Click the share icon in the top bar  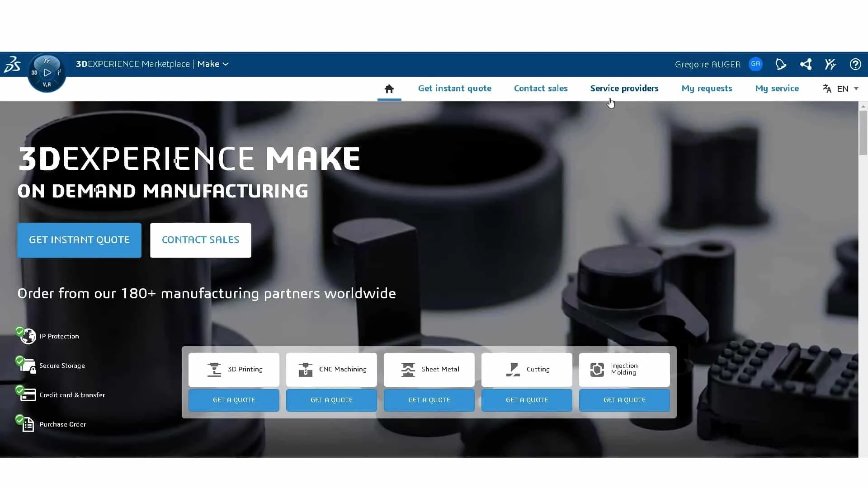coord(806,64)
